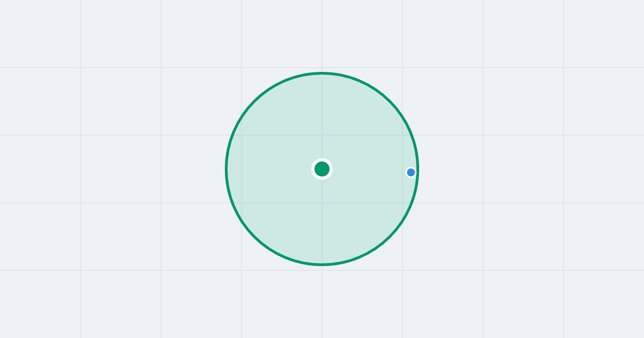Screen dimensions: 644x338
Task: Click the grid intersection inside circle's upper-left quadrant
Action: (241, 135)
